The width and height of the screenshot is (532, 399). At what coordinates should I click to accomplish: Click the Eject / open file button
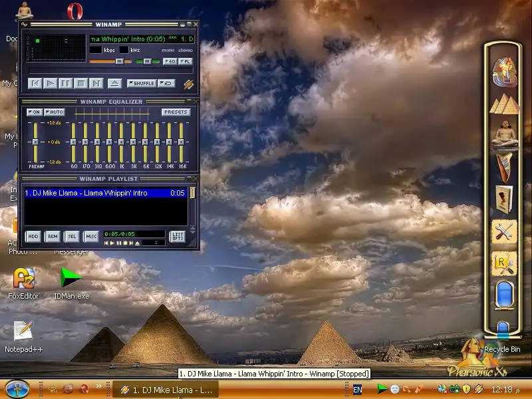coord(114,84)
